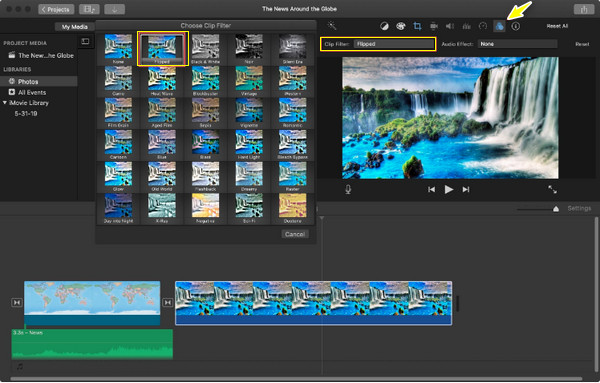600x383 pixels.
Task: Choose the Old World filter
Action: 162,176
